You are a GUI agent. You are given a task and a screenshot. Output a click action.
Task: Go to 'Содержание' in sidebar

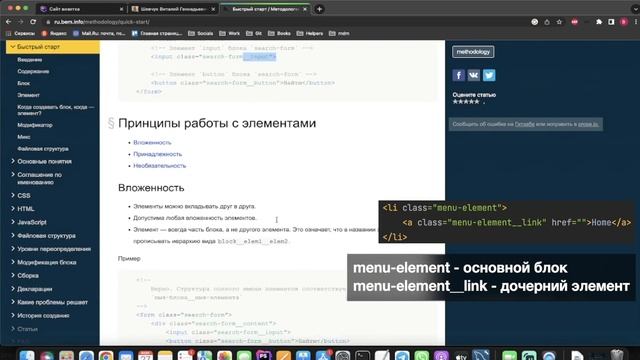33,71
